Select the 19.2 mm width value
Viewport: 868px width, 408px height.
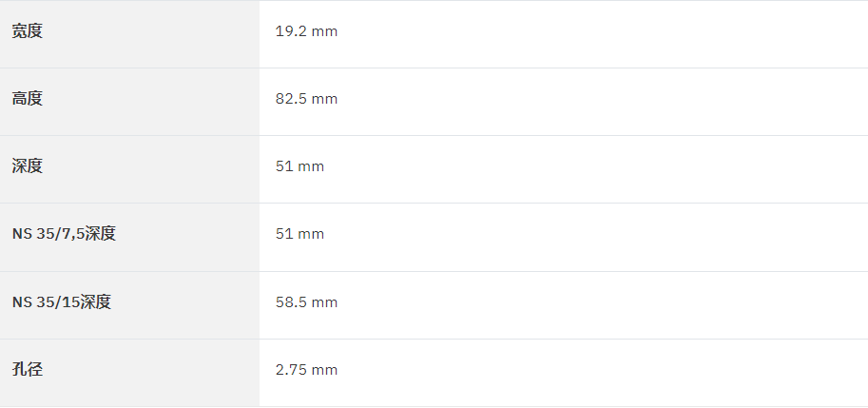(x=306, y=31)
